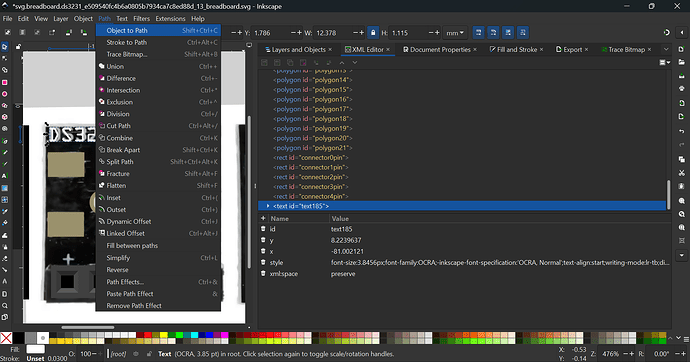
Task: Open the dock tabs overflow chevron
Action: pos(666,49)
